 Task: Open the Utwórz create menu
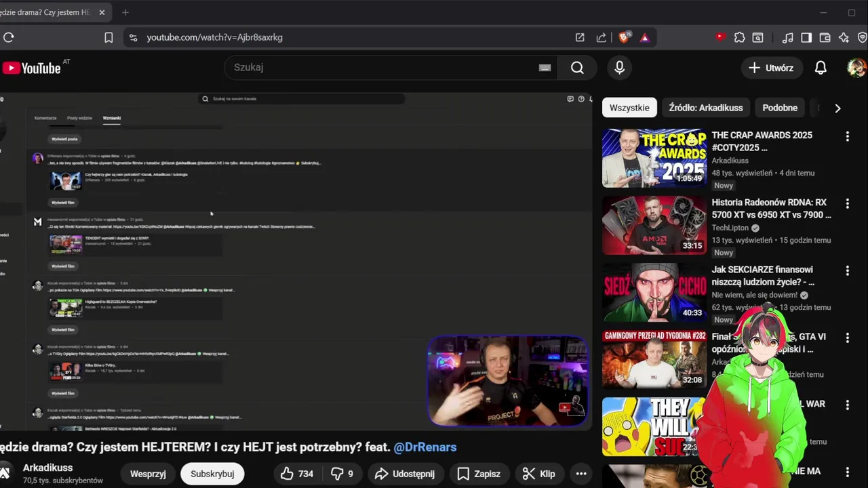click(771, 68)
